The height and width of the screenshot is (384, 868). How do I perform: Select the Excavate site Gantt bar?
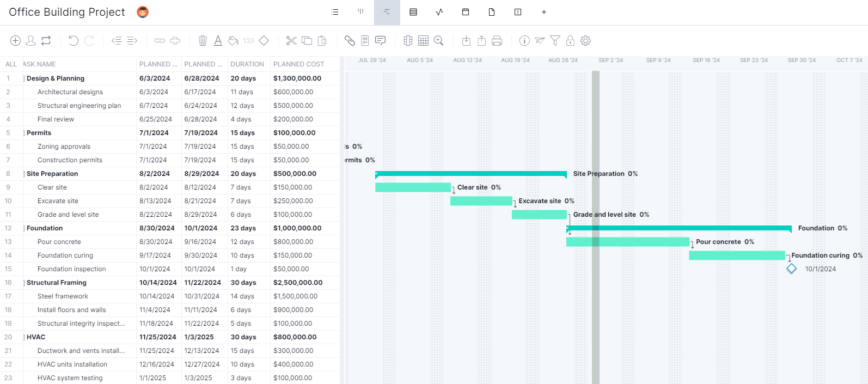[x=481, y=201]
